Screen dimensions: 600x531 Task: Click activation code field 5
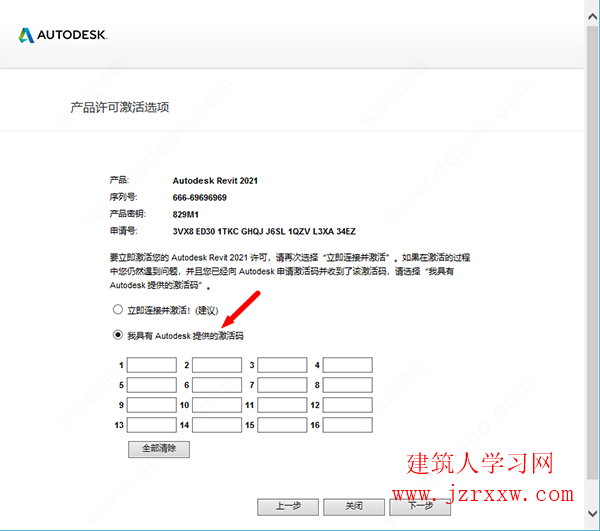(152, 385)
